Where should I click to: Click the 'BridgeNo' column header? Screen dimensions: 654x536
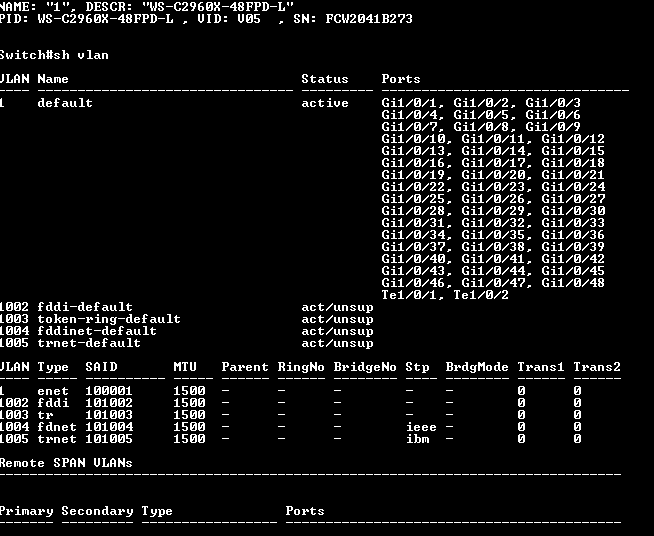(x=365, y=367)
